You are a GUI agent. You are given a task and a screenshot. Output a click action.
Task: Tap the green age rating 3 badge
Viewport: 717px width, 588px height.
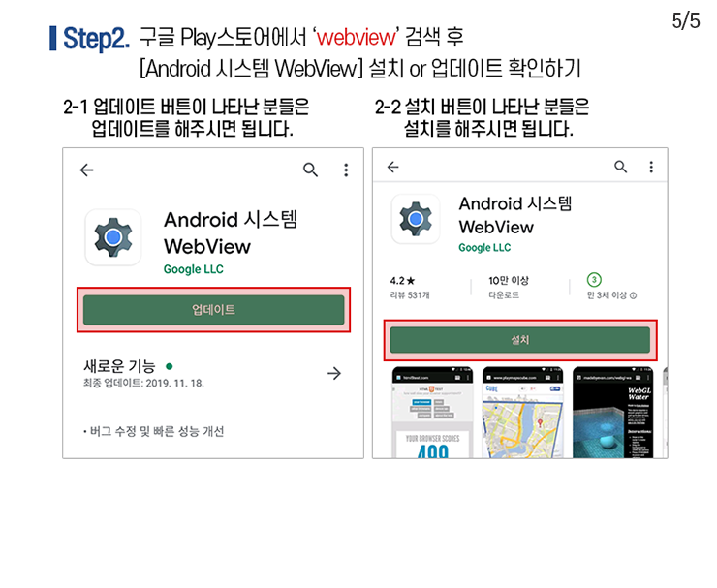pyautogui.click(x=594, y=279)
